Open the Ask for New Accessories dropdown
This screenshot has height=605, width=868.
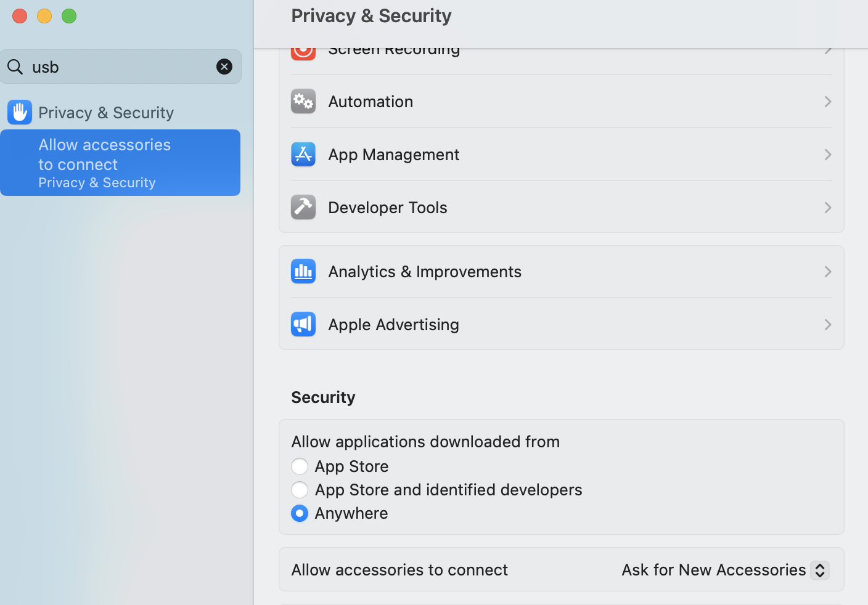click(x=725, y=570)
